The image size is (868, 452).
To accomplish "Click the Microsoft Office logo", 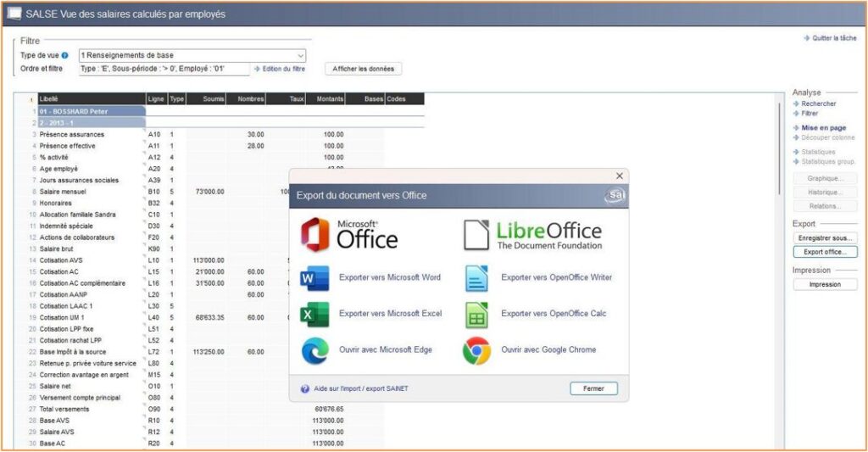I will coord(349,235).
